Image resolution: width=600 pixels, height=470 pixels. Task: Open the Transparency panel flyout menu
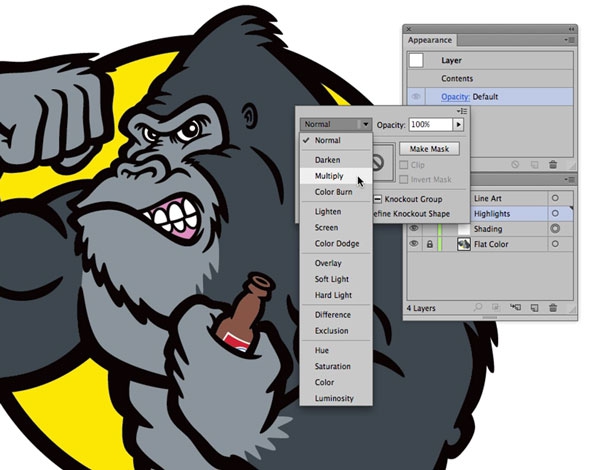[463, 111]
